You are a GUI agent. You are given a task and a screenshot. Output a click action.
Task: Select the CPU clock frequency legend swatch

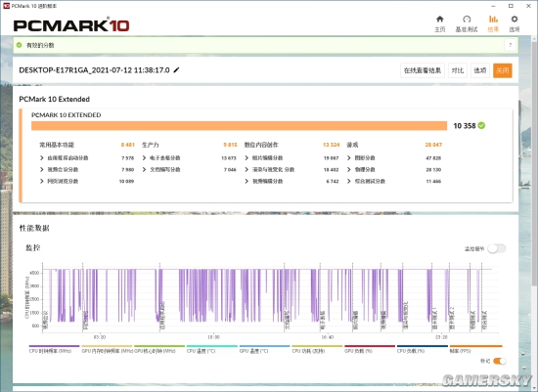(54, 346)
